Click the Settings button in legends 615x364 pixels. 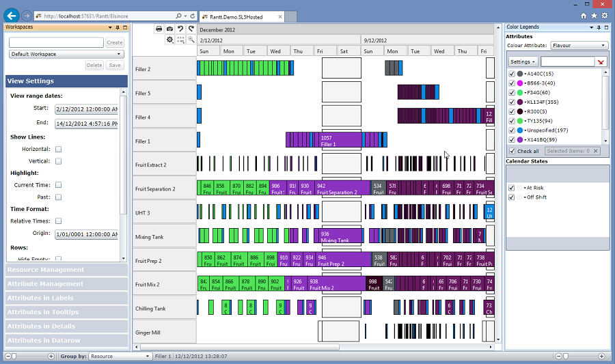pyautogui.click(x=523, y=61)
